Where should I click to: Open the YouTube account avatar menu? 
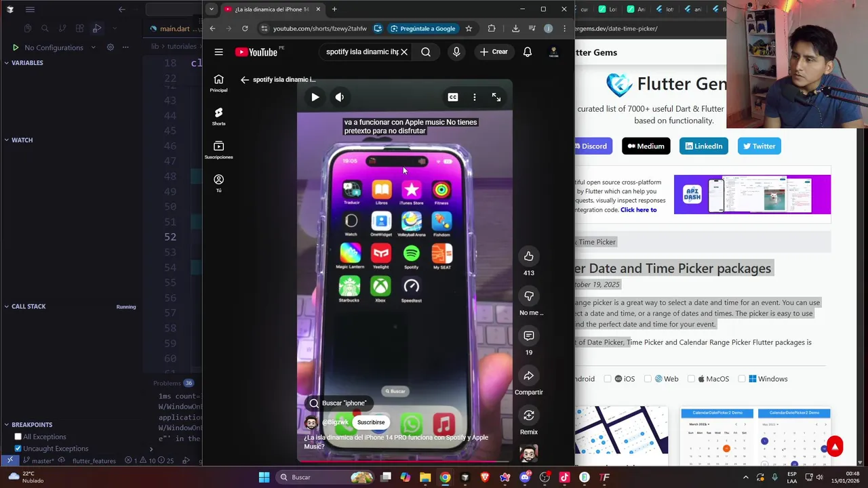pyautogui.click(x=553, y=52)
